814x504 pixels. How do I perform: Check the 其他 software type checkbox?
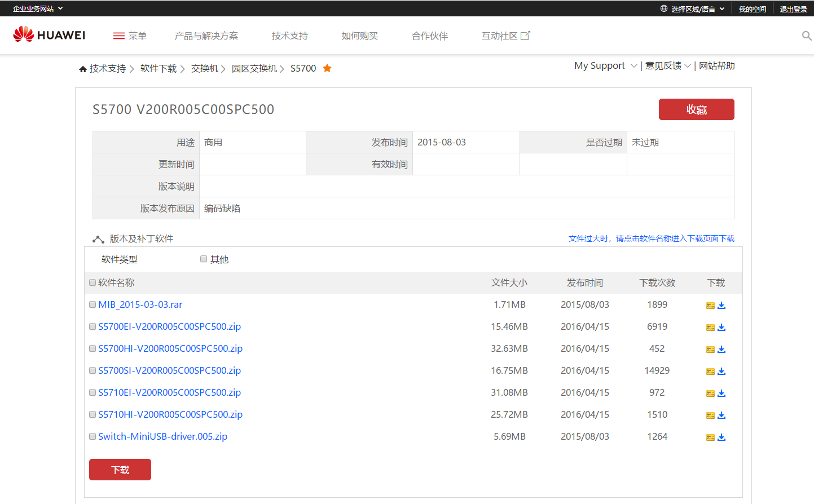point(204,259)
